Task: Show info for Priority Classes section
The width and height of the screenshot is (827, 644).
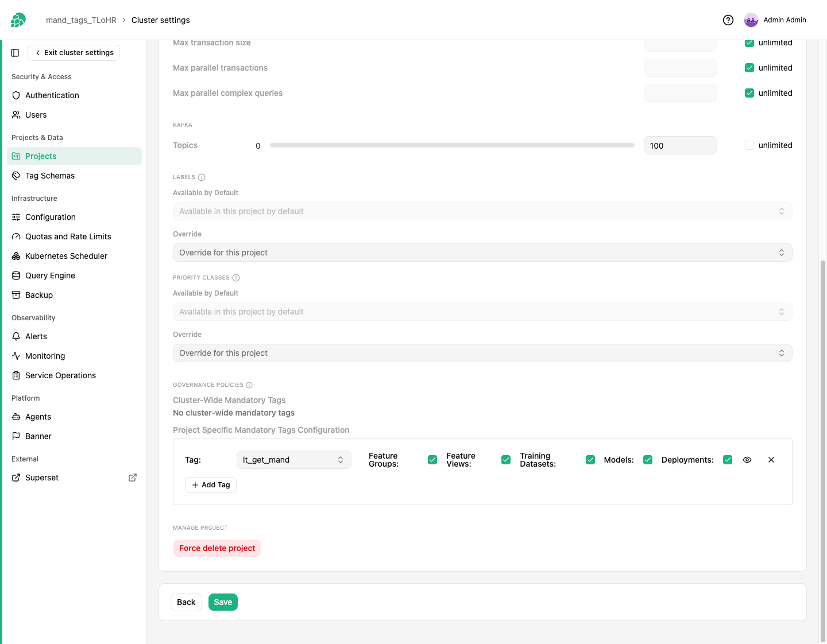Action: 236,278
